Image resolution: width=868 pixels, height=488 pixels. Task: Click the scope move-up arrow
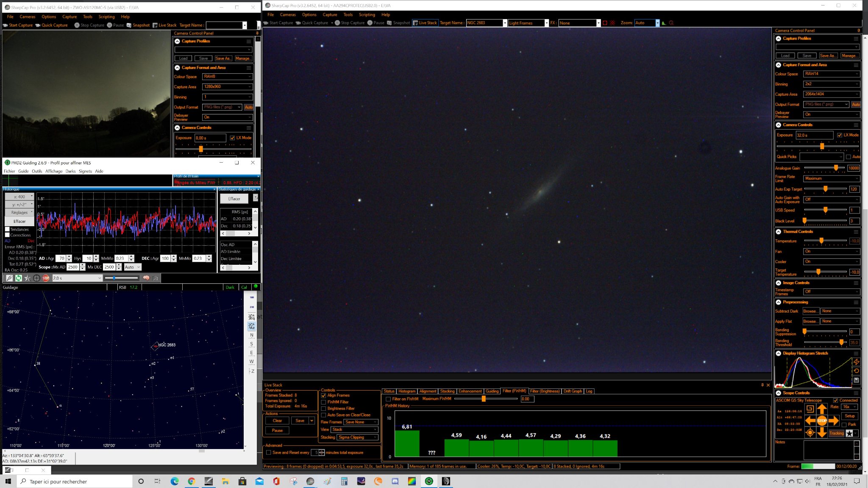822,409
